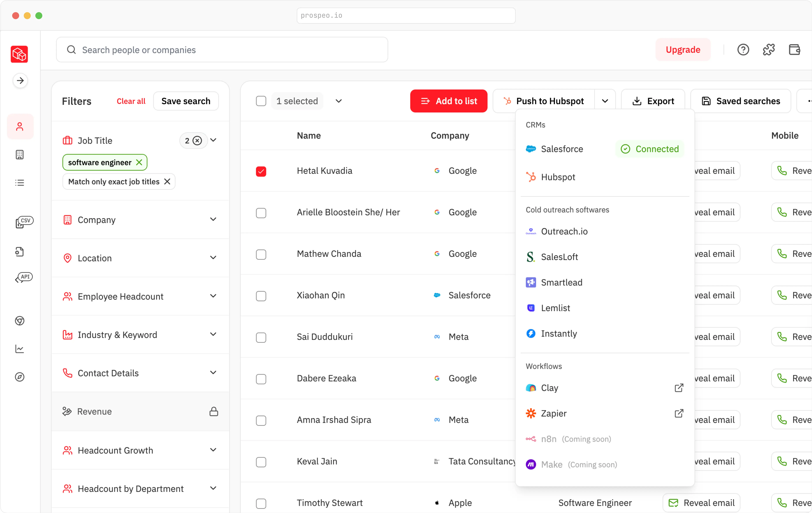812x513 pixels.
Task: Open the dropdown arrow beside Push to Hubspot
Action: click(x=605, y=101)
